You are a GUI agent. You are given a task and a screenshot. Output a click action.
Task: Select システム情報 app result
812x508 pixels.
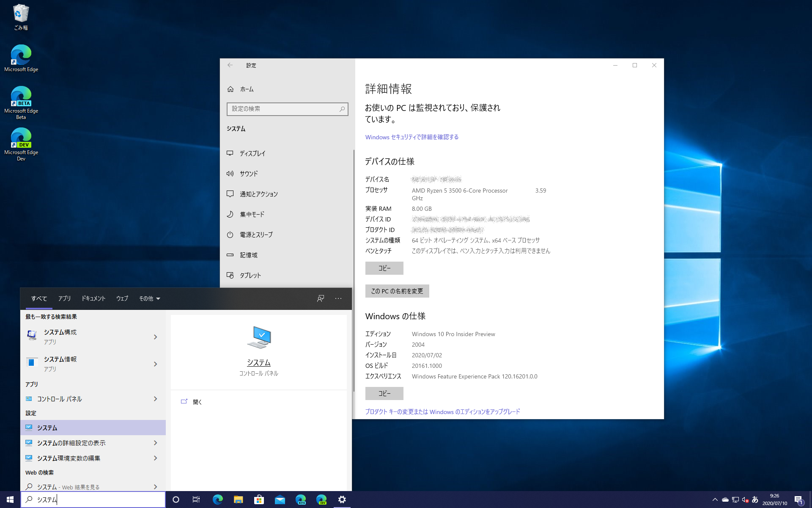pyautogui.click(x=83, y=364)
